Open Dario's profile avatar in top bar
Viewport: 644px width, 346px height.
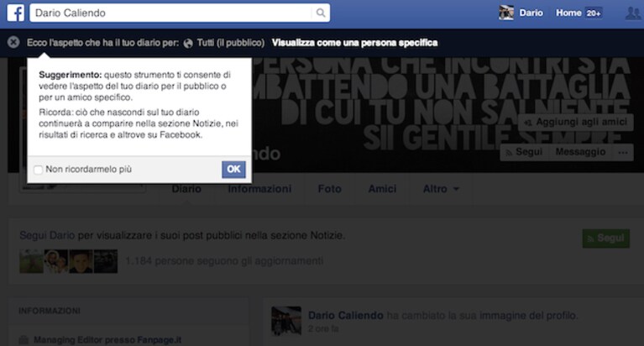pyautogui.click(x=506, y=13)
